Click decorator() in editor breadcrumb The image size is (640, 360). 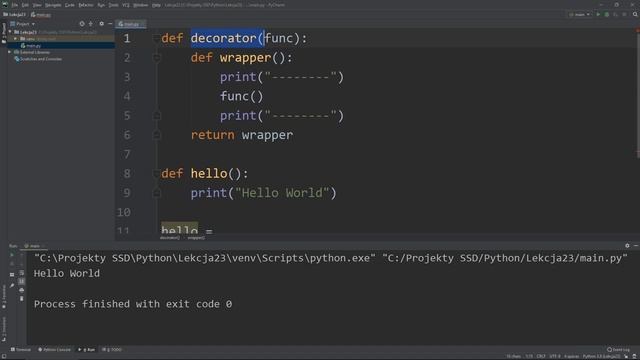(170, 238)
